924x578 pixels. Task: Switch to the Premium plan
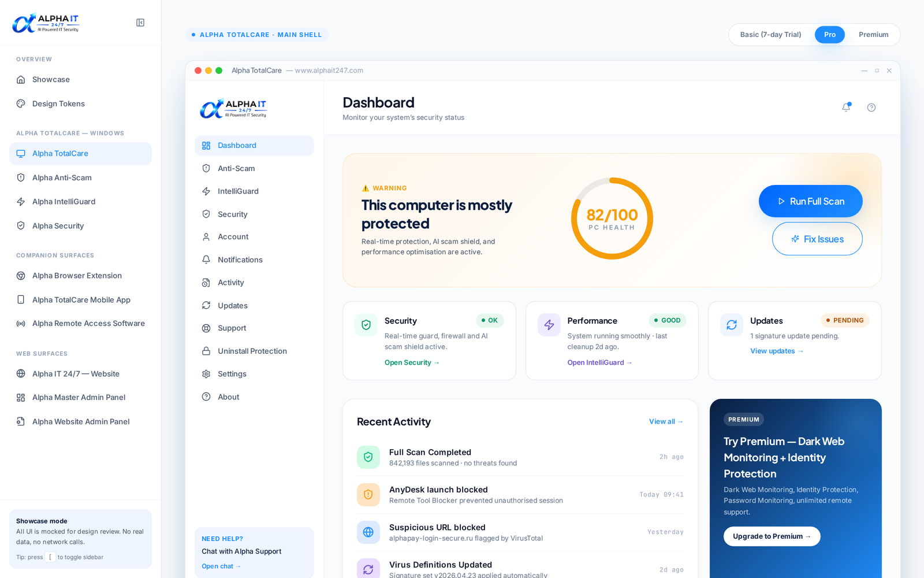(873, 35)
